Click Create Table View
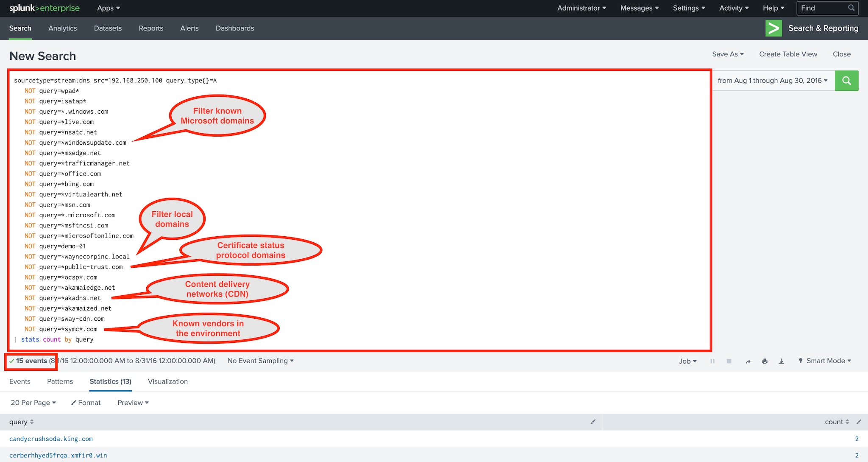The width and height of the screenshot is (868, 462). (x=788, y=54)
